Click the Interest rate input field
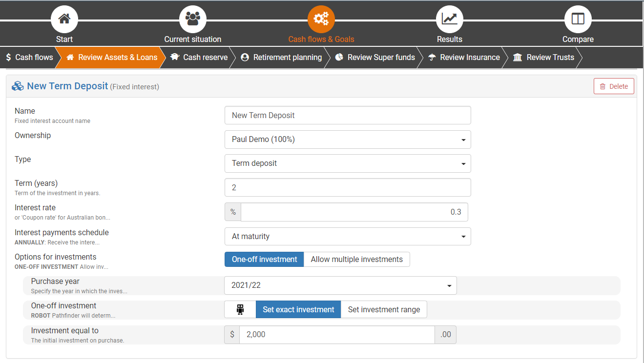Screen dimensions: 644x363 (354, 212)
